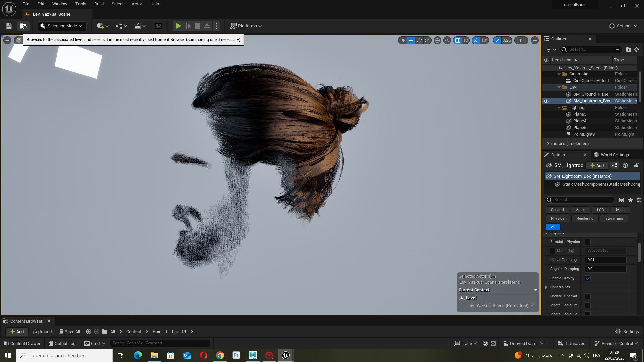
Task: Collapse the Cinematic folder
Action: click(x=559, y=74)
